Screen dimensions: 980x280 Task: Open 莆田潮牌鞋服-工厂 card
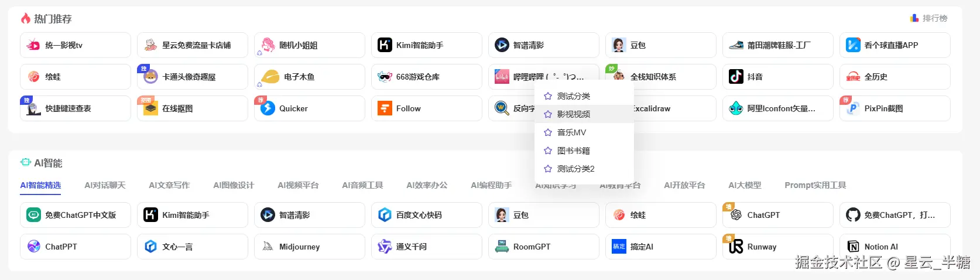(778, 45)
